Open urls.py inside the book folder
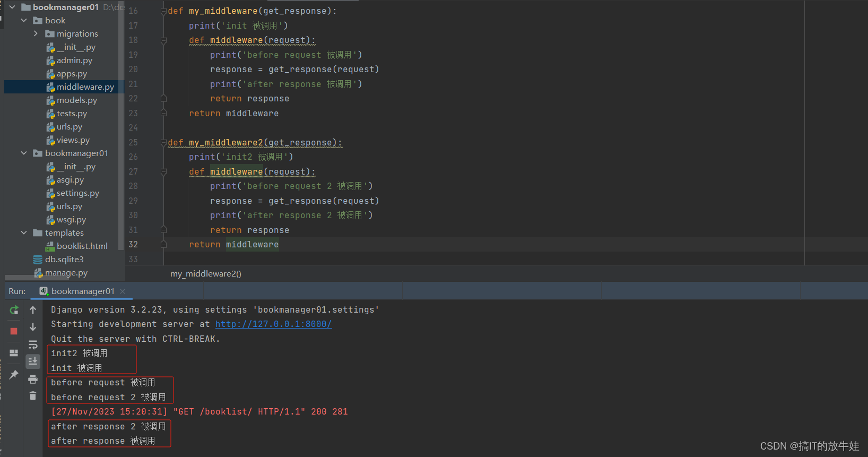 pos(64,127)
